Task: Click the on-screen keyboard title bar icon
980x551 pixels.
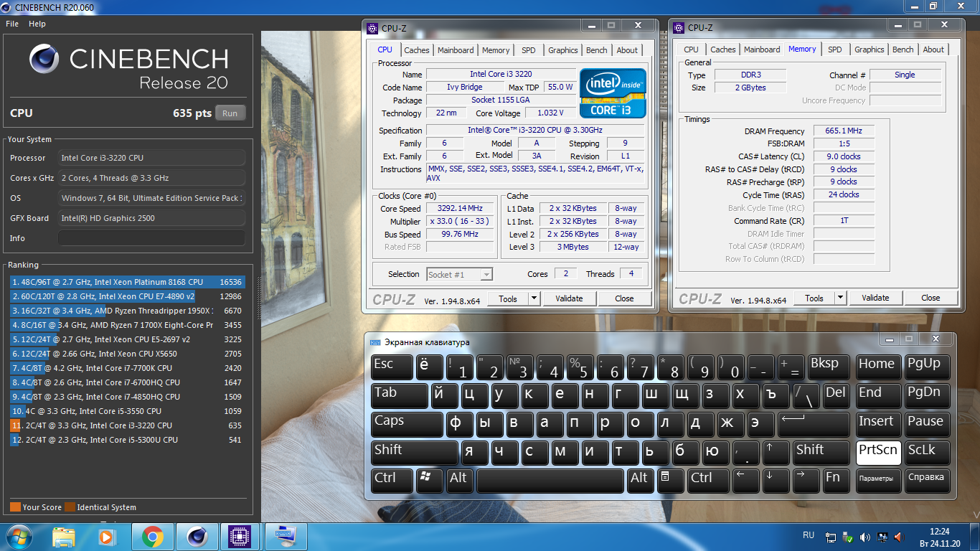Action: [x=375, y=342]
